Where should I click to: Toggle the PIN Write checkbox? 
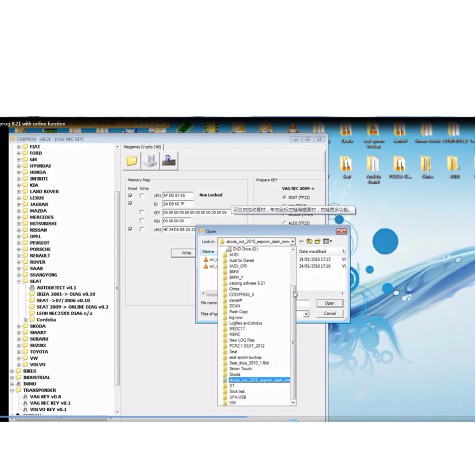tap(142, 221)
